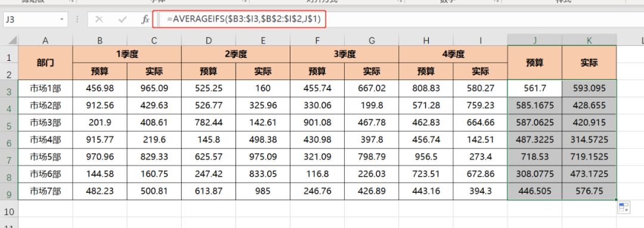Click the Select All corner triangle
Viewport: 644px width, 228px height.
tap(13, 40)
